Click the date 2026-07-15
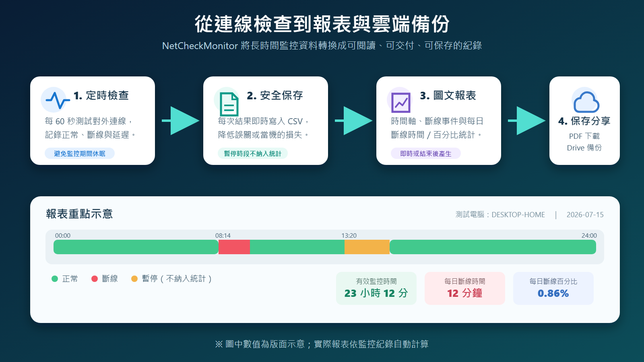644x362 pixels. [585, 215]
